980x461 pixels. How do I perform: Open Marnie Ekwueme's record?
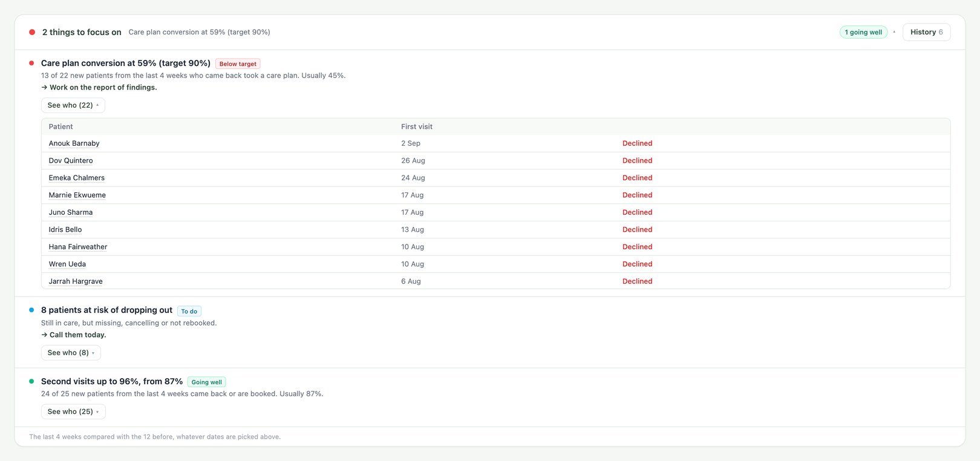[x=77, y=195]
